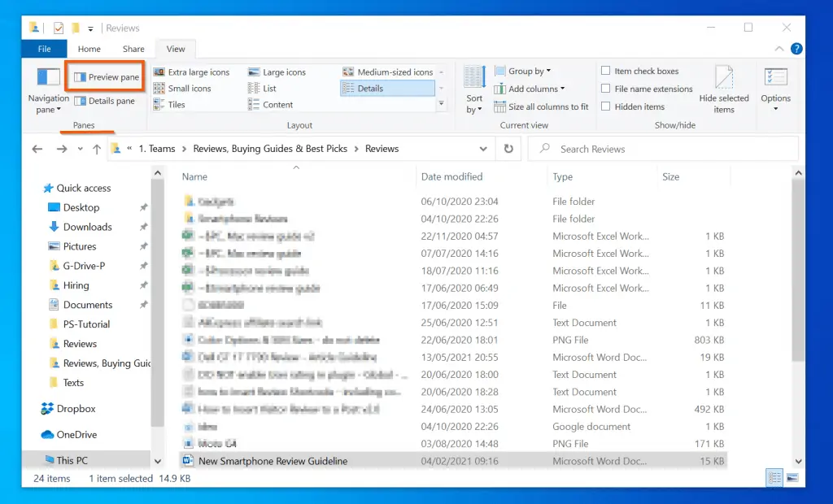Viewport: 833px width, 504px height.
Task: Expand the address bar history dropdown
Action: pyautogui.click(x=483, y=150)
